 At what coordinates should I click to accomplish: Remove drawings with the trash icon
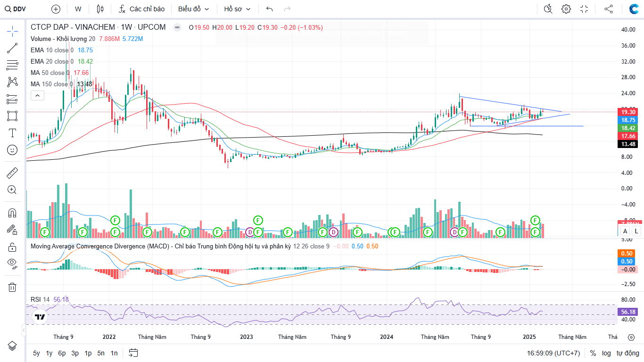(x=12, y=287)
